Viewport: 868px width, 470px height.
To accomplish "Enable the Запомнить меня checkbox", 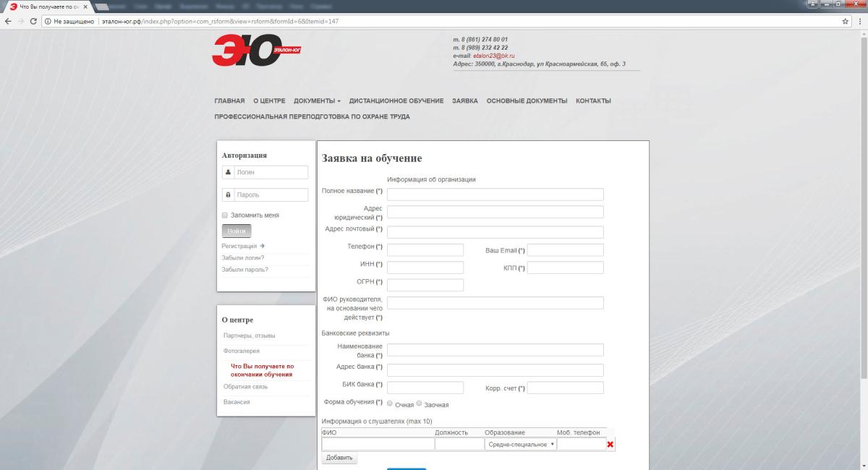I will coord(224,215).
